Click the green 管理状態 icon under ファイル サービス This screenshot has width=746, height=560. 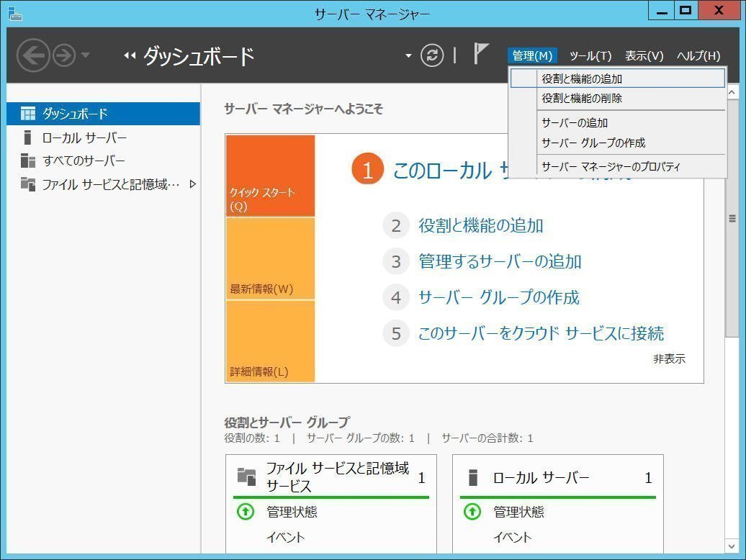(246, 512)
